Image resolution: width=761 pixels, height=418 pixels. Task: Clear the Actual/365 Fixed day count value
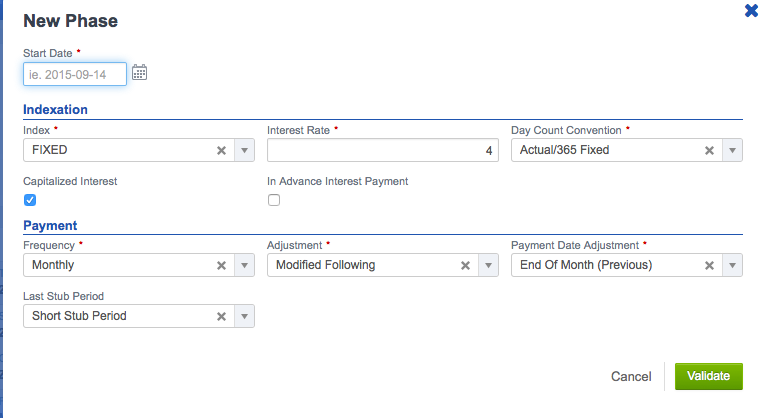click(709, 150)
